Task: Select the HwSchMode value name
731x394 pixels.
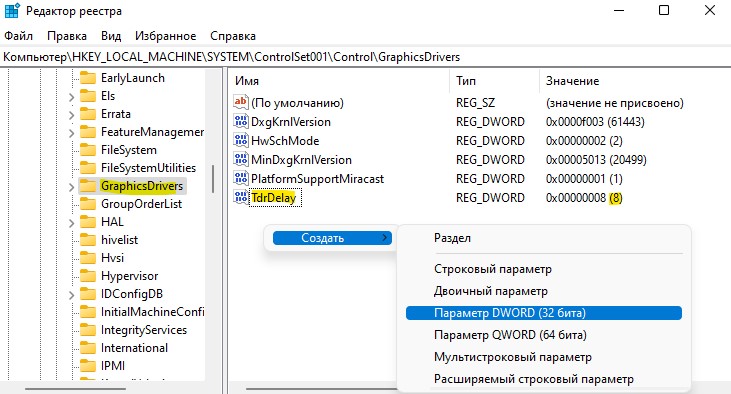Action: (285, 140)
